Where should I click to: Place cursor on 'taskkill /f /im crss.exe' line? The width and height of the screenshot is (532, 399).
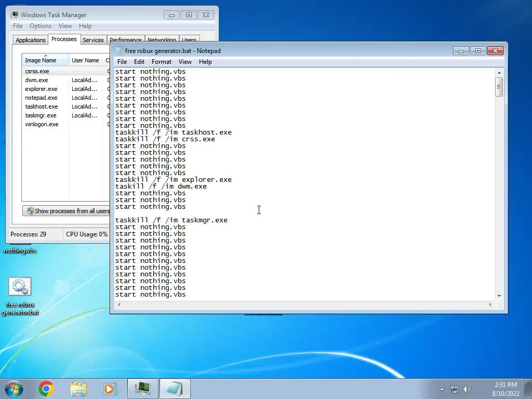165,139
